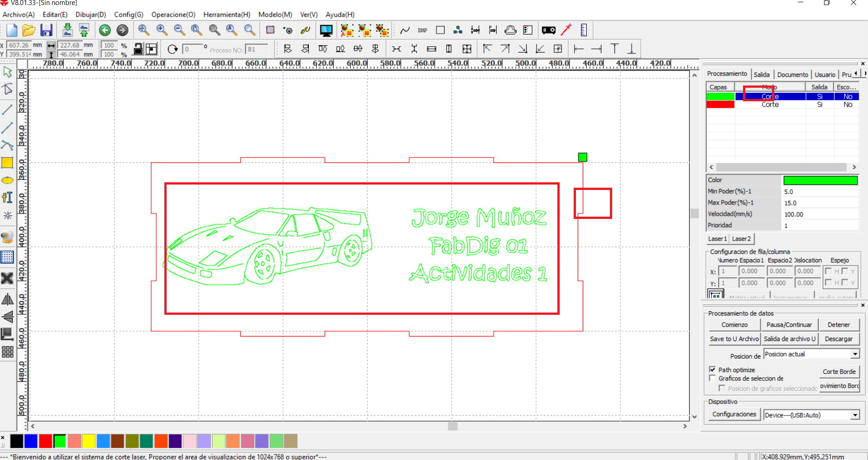868x460 pixels.
Task: Click the monitor preview icon
Action: click(326, 30)
